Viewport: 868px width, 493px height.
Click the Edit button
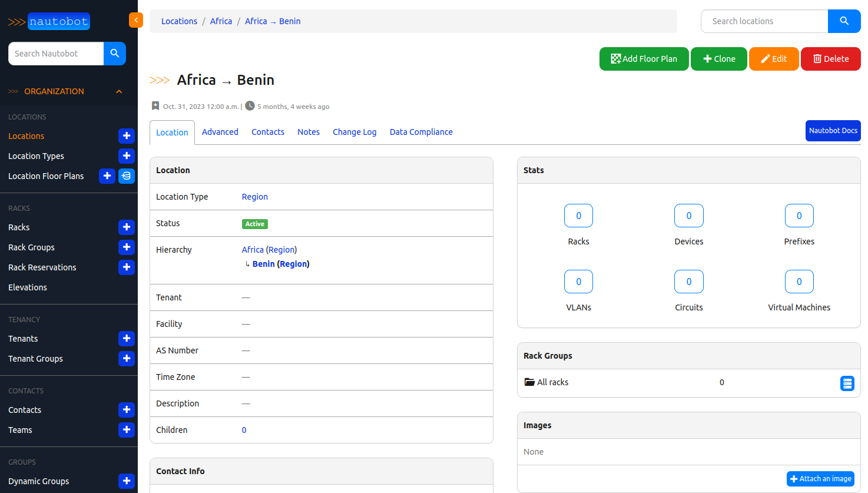(x=774, y=59)
